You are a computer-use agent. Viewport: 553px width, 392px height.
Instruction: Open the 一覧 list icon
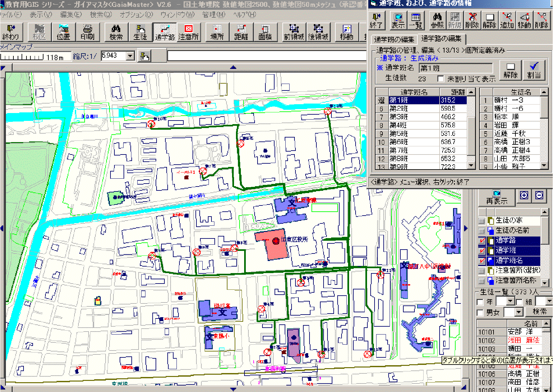click(x=416, y=21)
